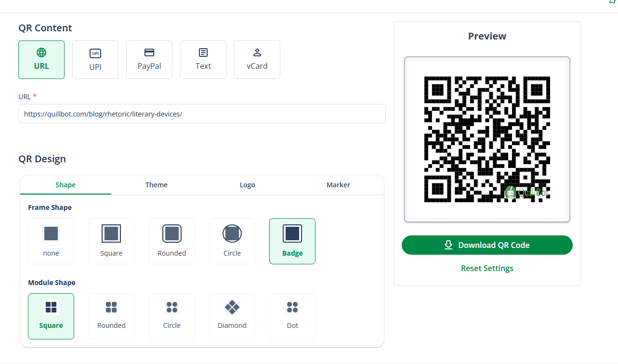This screenshot has height=364, width=618.
Task: Choose the vCard person icon
Action: 257,52
